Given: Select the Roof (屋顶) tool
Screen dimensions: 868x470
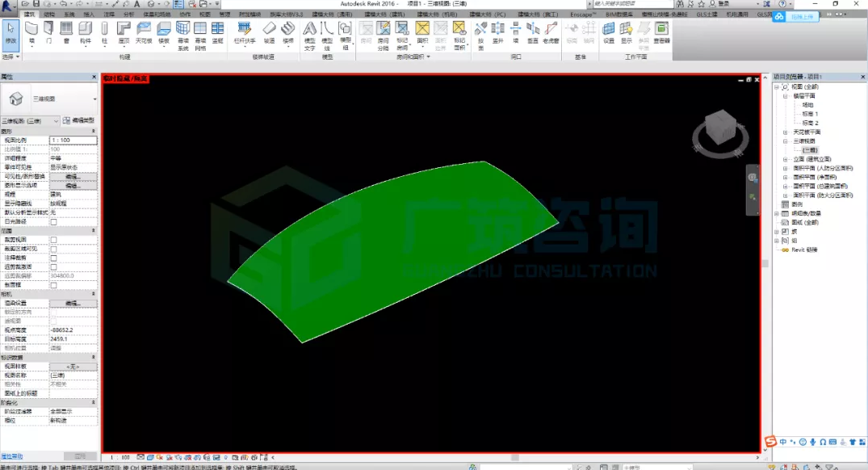Looking at the screenshot, I should pyautogui.click(x=124, y=32).
